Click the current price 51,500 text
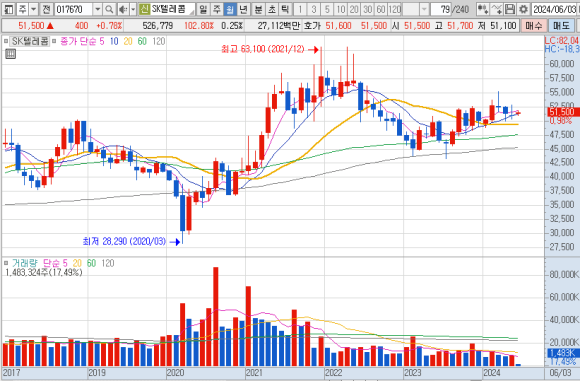Viewport: 580px width, 381px height. [x=31, y=26]
